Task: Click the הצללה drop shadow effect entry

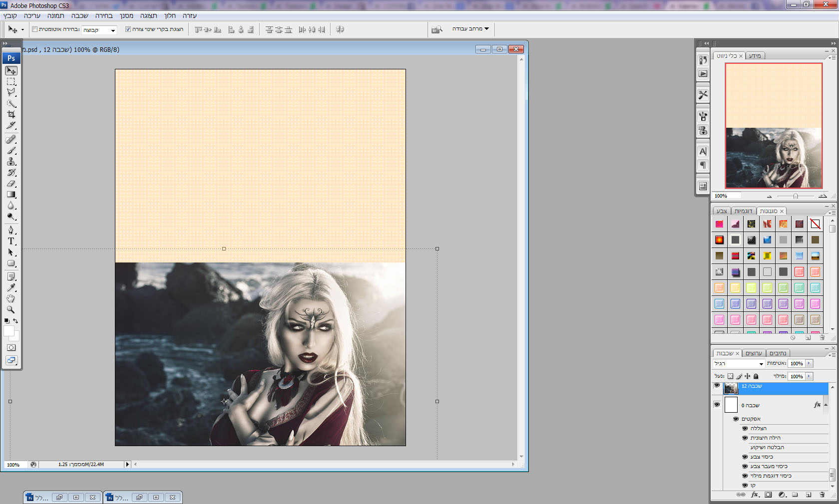Action: [x=758, y=429]
